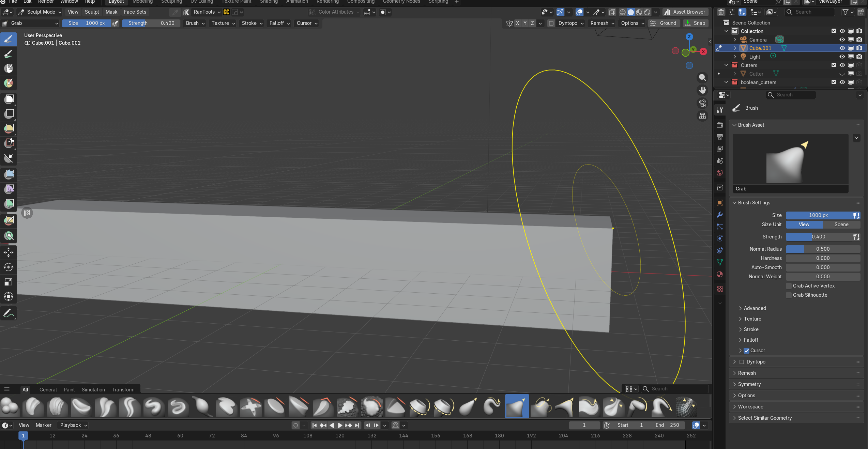Select the Rotate tool in left toolbar
868x449 pixels.
(9, 267)
